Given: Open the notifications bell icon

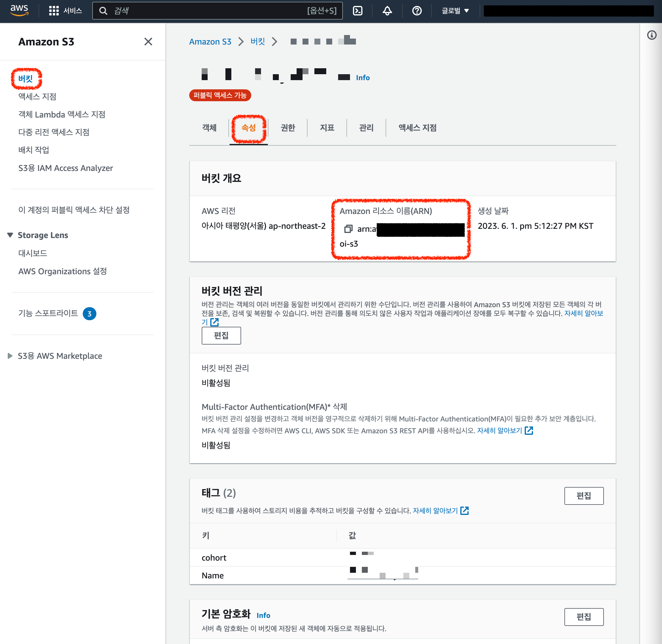Looking at the screenshot, I should 387,11.
